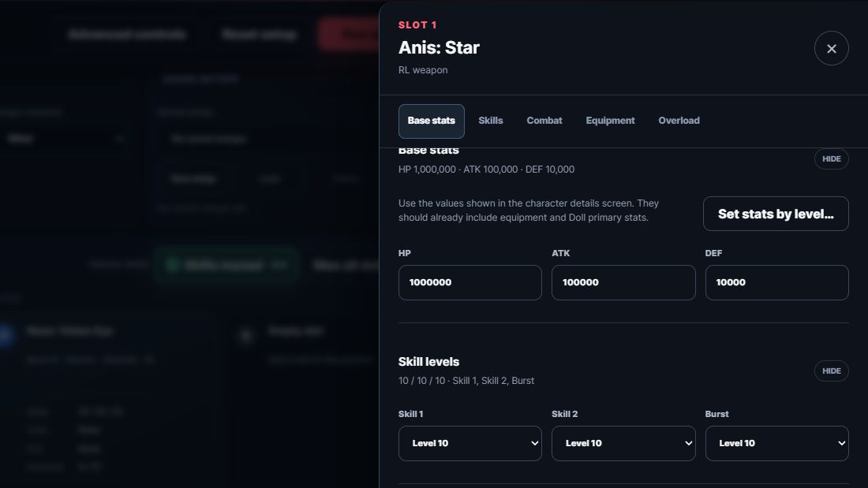The image size is (868, 488).
Task: Close the Anis: Star slot panel
Action: [831, 49]
